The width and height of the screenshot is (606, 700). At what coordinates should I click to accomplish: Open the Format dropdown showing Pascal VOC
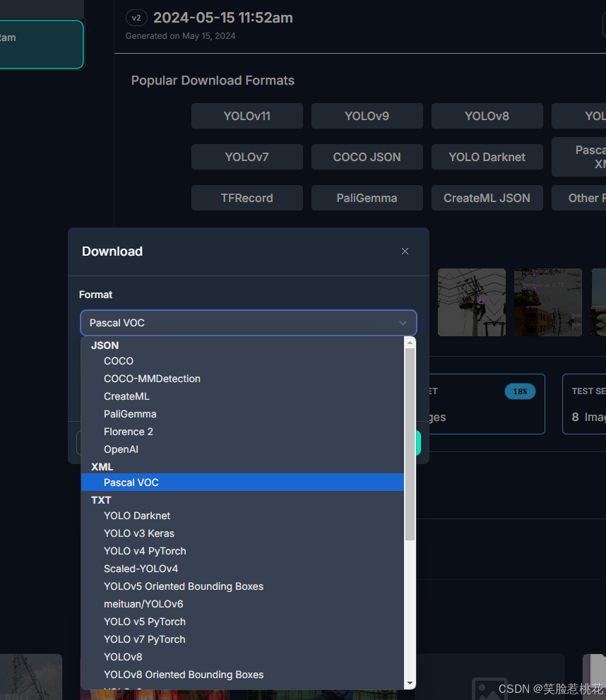[249, 323]
